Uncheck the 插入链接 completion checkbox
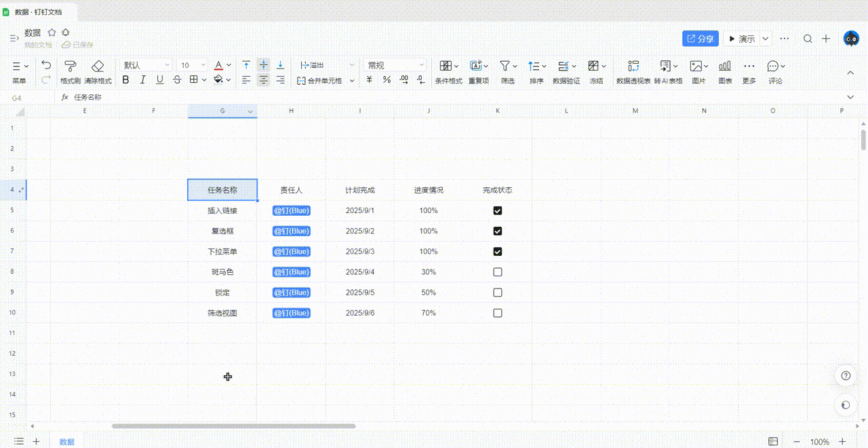 click(x=498, y=210)
